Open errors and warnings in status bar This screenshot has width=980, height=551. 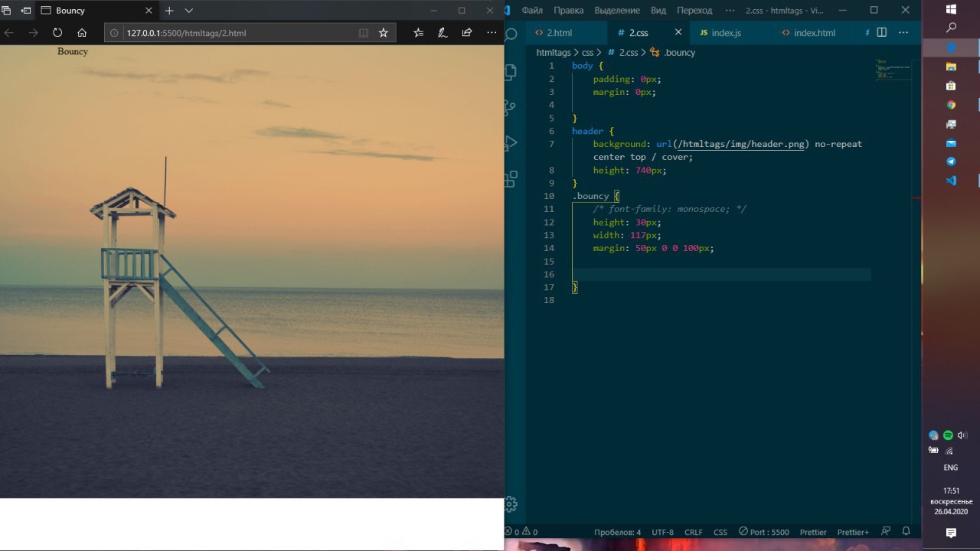click(521, 532)
